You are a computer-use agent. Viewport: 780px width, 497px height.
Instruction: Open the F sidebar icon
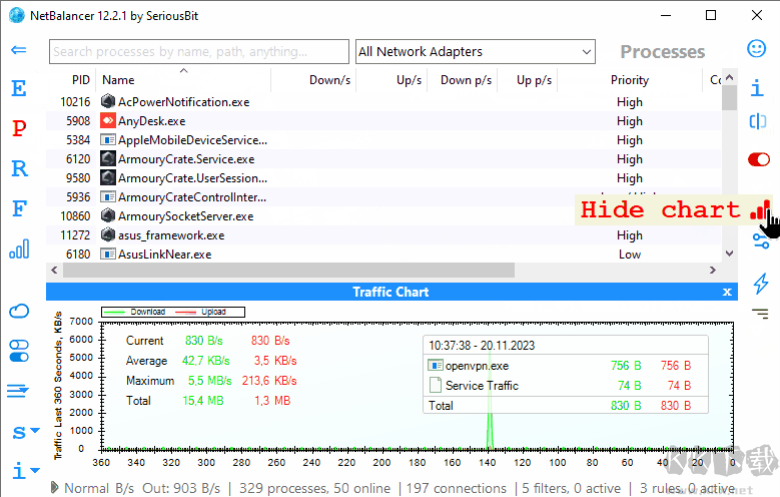point(19,208)
